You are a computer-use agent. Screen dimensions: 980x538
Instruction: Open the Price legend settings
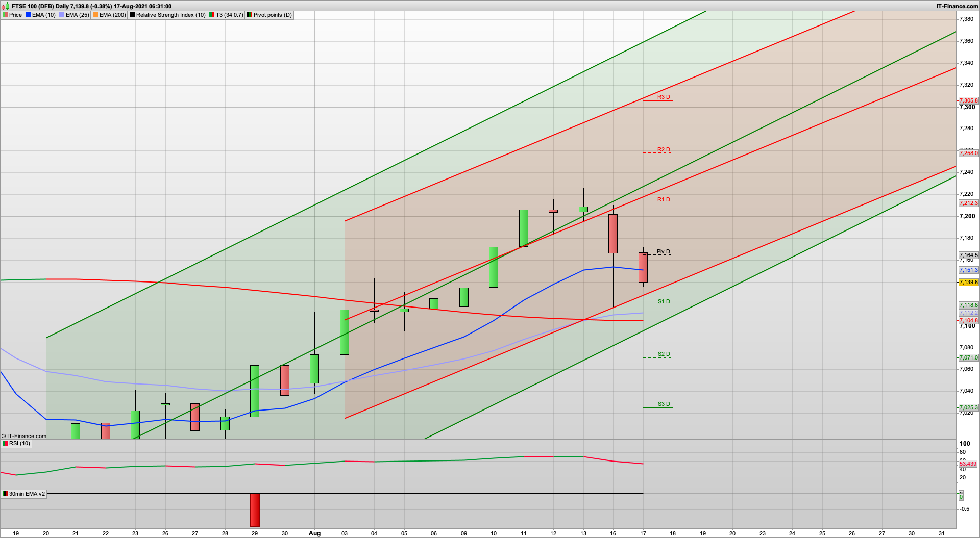coord(15,15)
